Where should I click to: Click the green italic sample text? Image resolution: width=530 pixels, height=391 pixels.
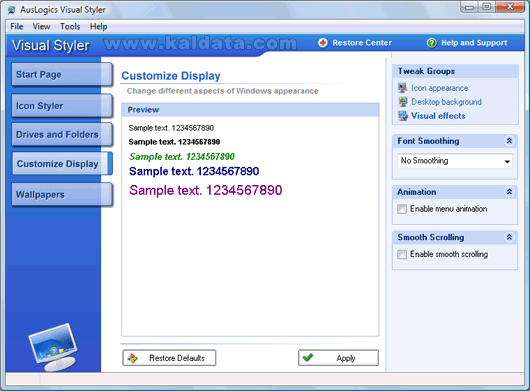click(182, 157)
